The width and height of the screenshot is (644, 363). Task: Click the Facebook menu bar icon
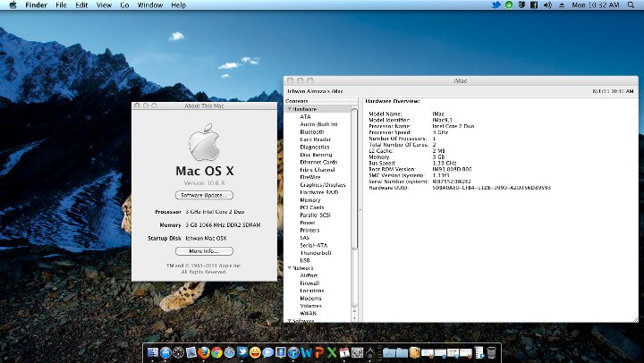[534, 5]
